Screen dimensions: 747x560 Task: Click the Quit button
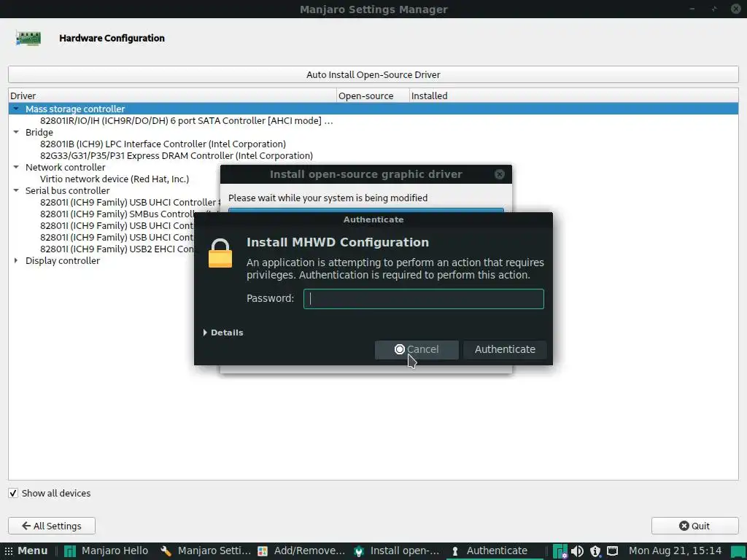pos(694,526)
